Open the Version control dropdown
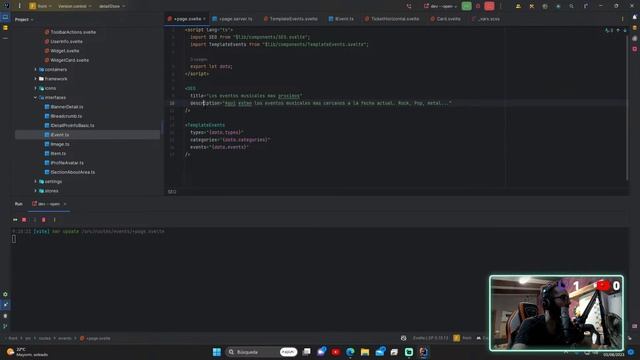The width and height of the screenshot is (640, 360). click(x=74, y=6)
